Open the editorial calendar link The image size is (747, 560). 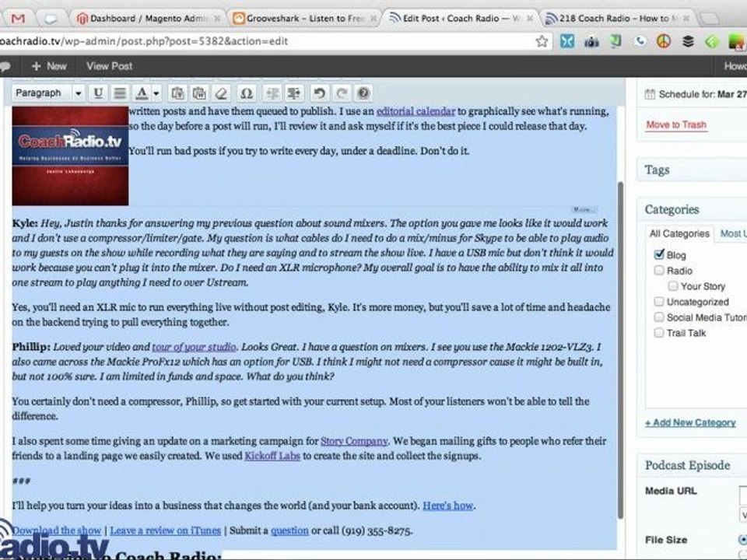(416, 111)
